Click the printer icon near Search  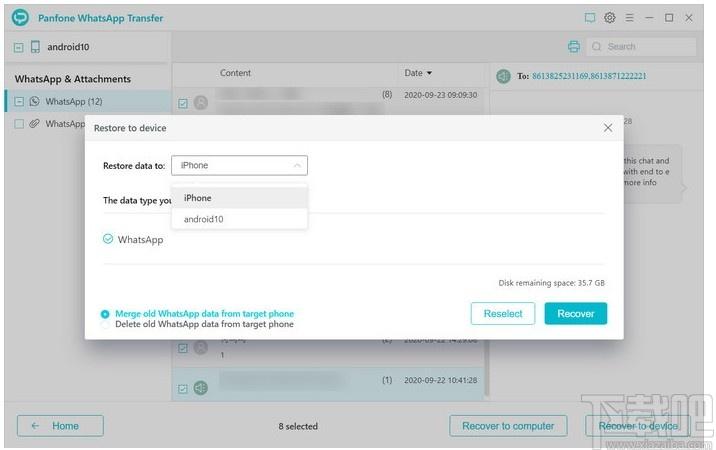point(574,47)
